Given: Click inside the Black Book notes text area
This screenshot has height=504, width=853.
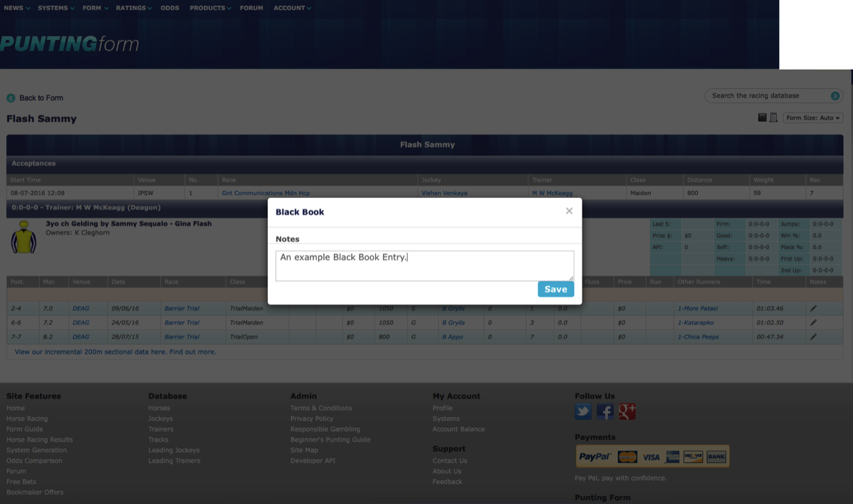Looking at the screenshot, I should tap(424, 266).
